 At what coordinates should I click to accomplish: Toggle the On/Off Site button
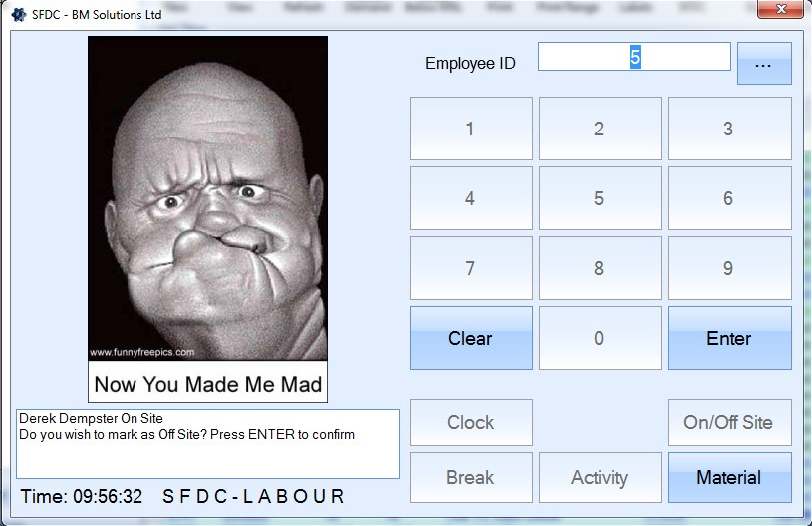point(729,423)
